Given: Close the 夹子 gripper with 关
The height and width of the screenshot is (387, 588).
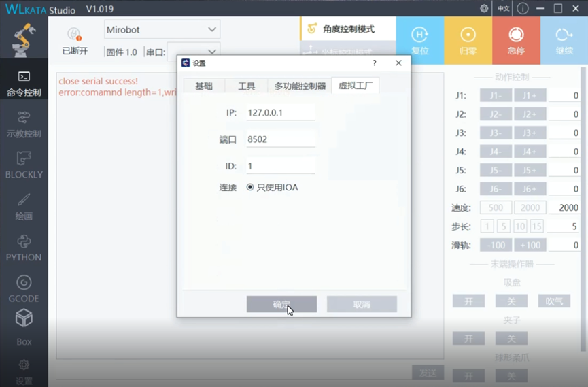Looking at the screenshot, I should (511, 339).
